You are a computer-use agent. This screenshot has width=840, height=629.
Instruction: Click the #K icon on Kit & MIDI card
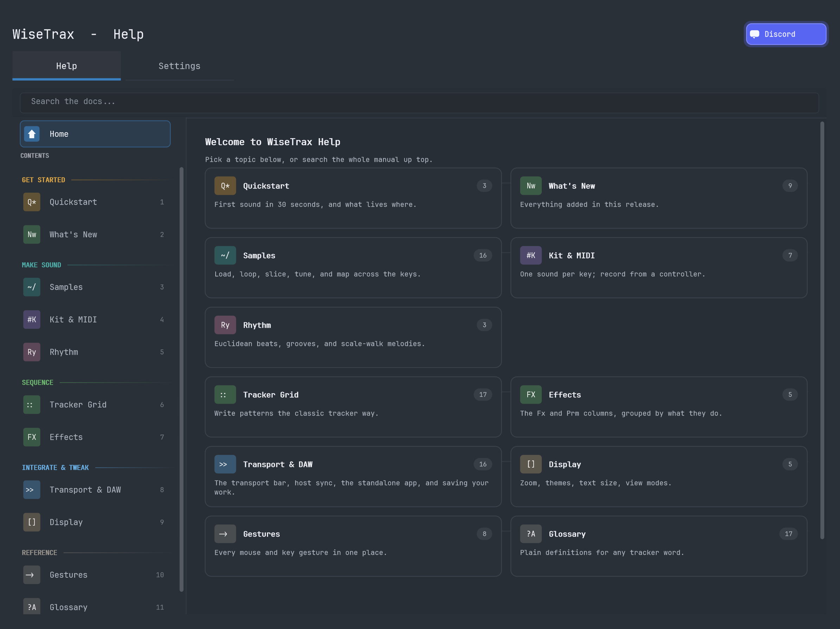point(531,256)
